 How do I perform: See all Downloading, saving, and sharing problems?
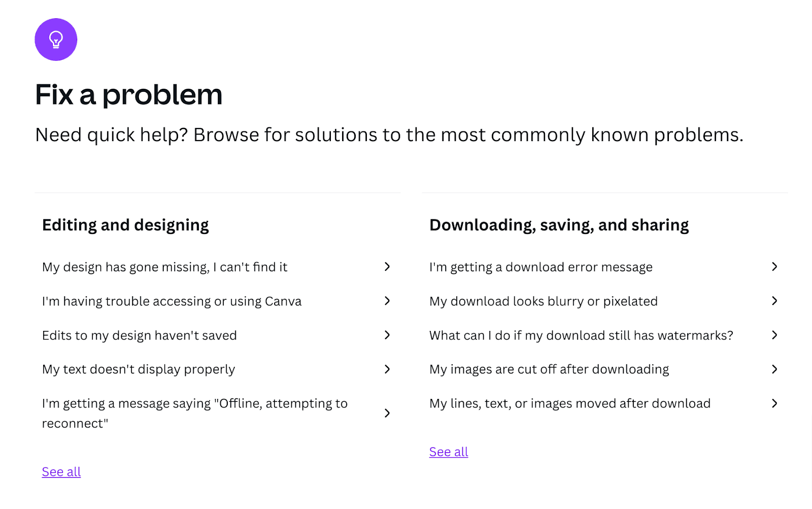coord(449,452)
